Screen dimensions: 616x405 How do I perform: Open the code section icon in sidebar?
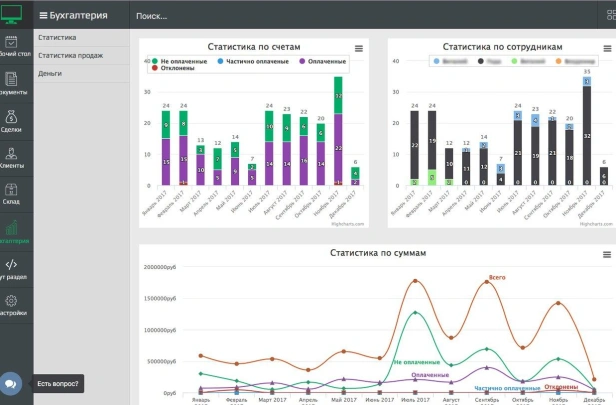pos(11,265)
